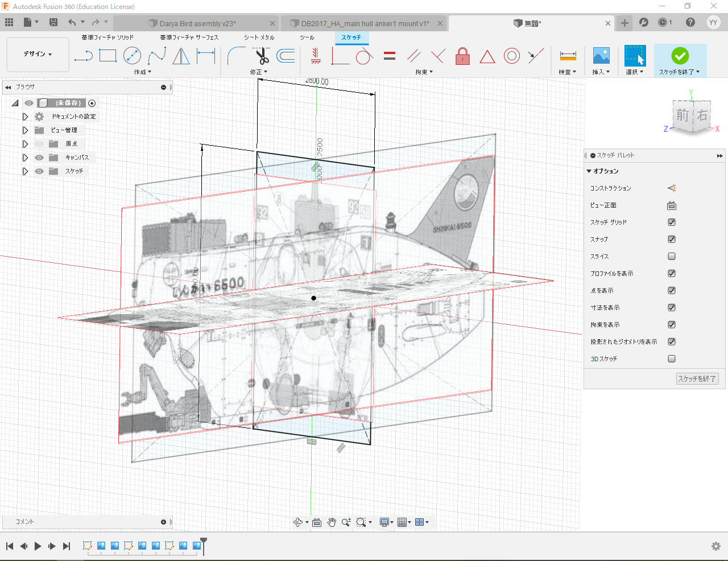The height and width of the screenshot is (561, 728).
Task: Select the Mirror tool
Action: (181, 56)
